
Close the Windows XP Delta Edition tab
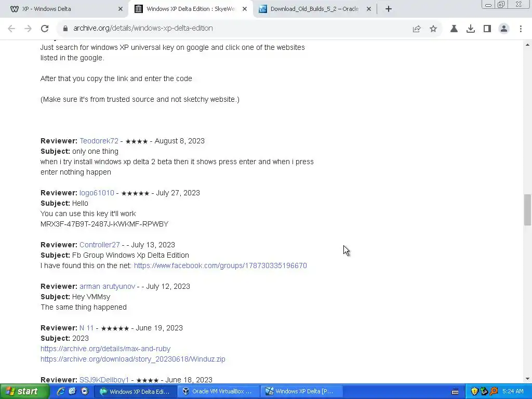(244, 9)
